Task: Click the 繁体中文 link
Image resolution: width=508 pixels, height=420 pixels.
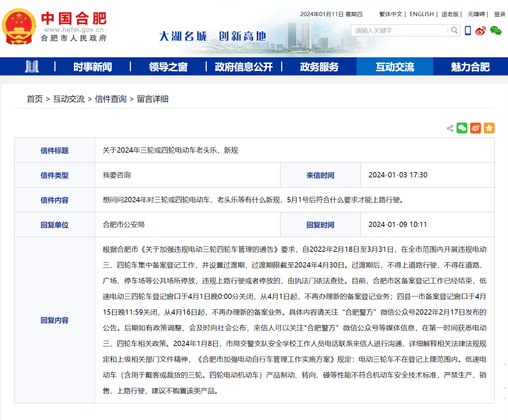Action: tap(391, 14)
